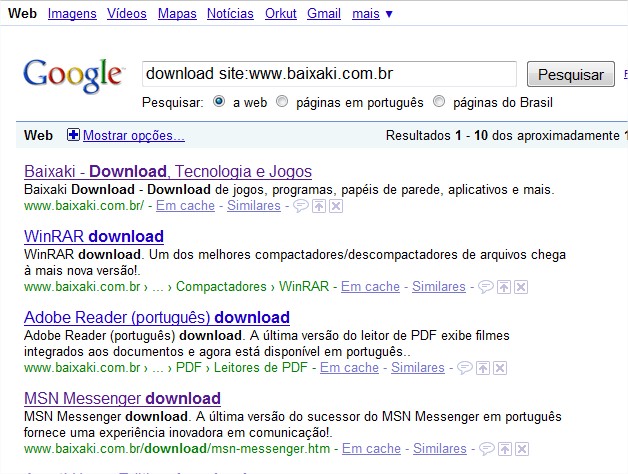Viewport: 628px width, 474px height.
Task: Click the bold 'Web' label in top bar
Action: (22, 13)
